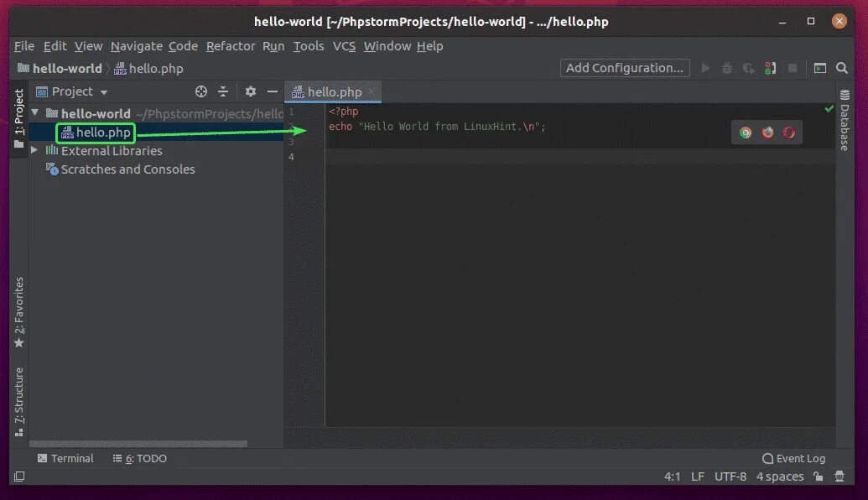This screenshot has height=500, width=868.
Task: Open the Refactor menu
Action: (x=231, y=46)
